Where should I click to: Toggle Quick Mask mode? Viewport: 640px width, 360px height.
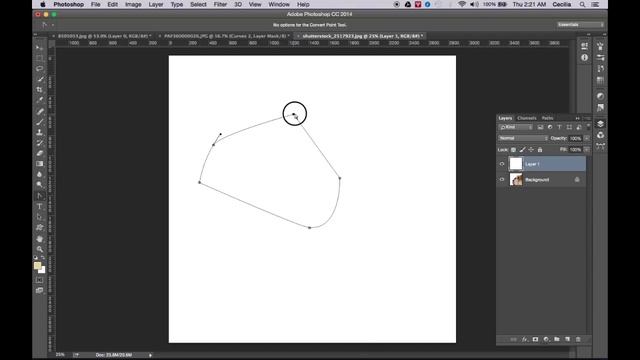40,280
